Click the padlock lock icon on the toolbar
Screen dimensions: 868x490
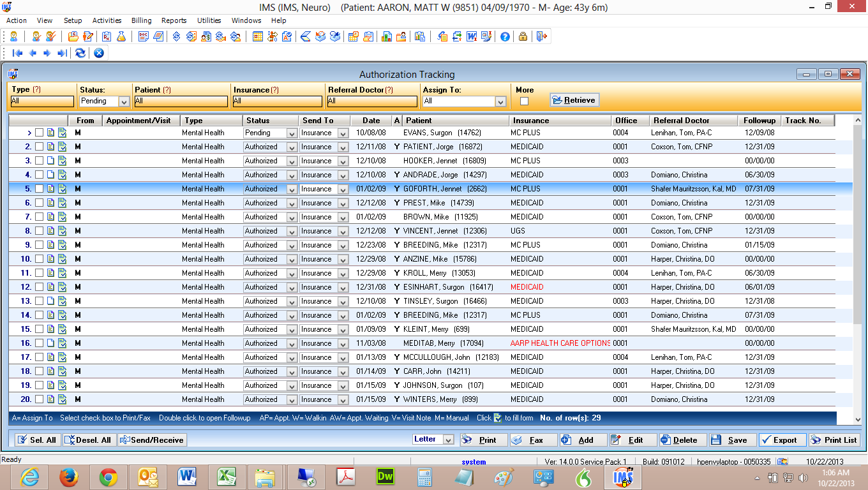tap(522, 36)
